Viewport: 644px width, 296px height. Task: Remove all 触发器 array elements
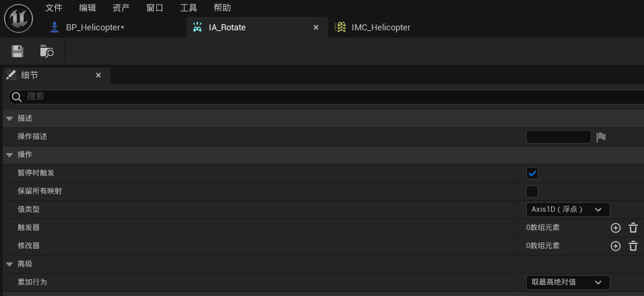click(x=633, y=228)
